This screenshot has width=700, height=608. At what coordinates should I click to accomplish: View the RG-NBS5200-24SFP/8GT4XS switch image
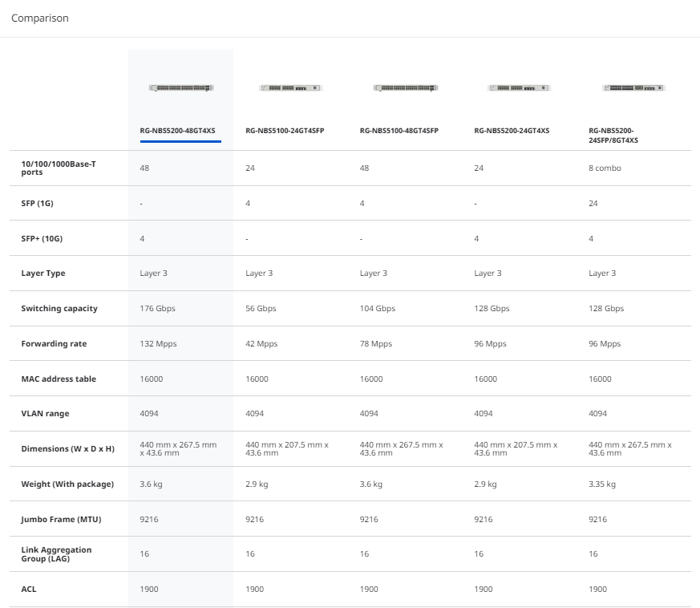tap(633, 87)
